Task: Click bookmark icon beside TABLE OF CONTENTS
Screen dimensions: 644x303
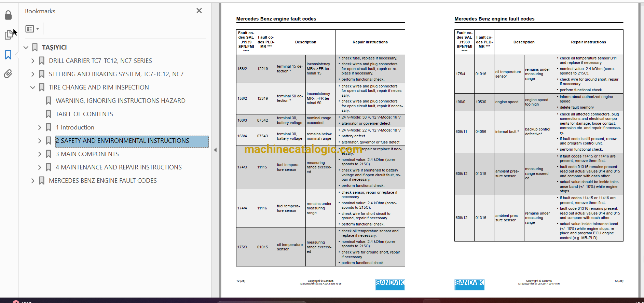Action: 49,114
